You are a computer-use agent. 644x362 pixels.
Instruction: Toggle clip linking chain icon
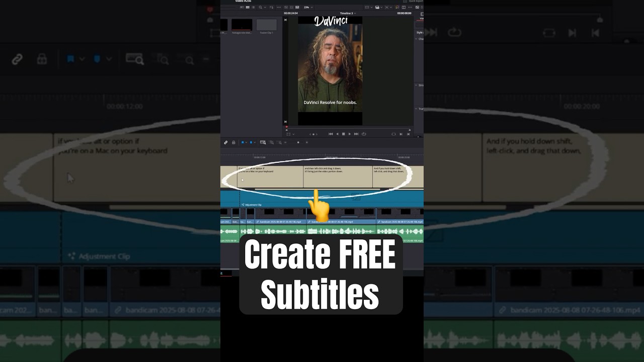pyautogui.click(x=225, y=142)
